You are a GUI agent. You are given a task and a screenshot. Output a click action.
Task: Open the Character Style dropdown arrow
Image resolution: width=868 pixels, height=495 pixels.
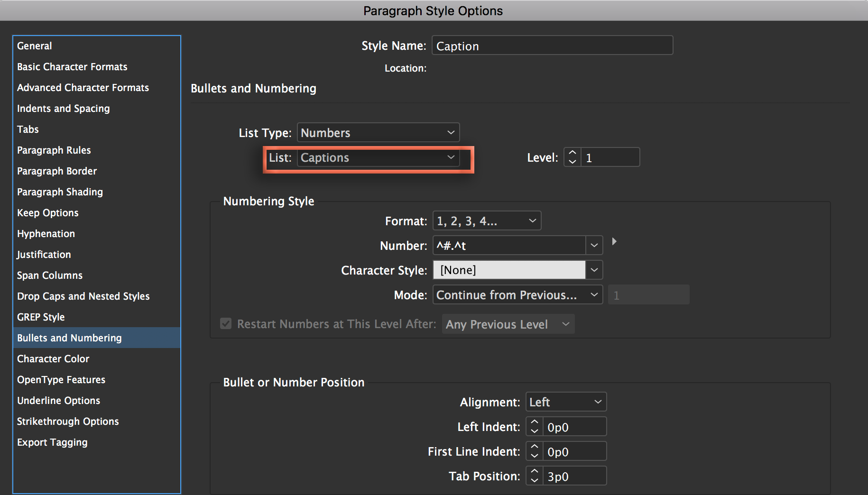click(594, 270)
